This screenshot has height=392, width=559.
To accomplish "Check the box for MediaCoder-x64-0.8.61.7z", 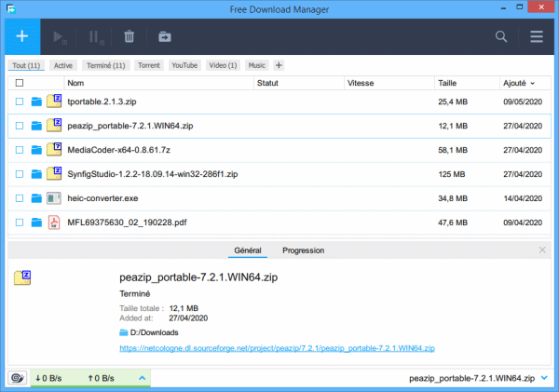I will pos(20,150).
